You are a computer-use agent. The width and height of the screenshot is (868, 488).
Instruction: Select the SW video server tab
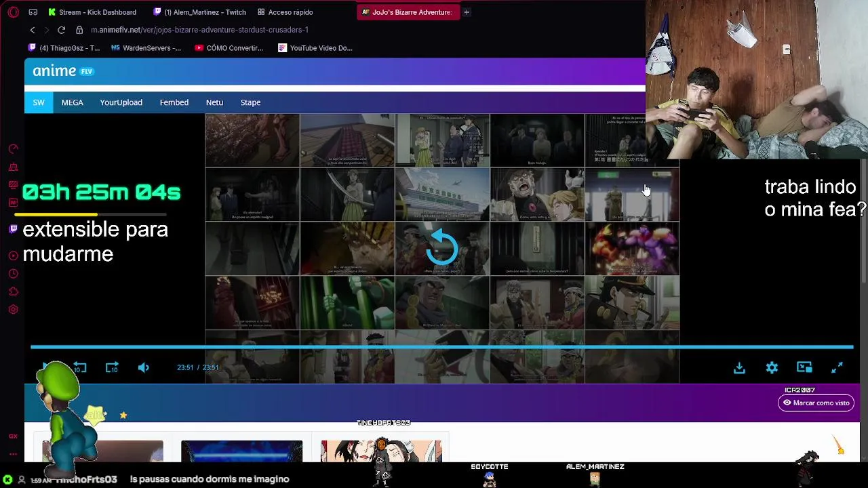(39, 102)
